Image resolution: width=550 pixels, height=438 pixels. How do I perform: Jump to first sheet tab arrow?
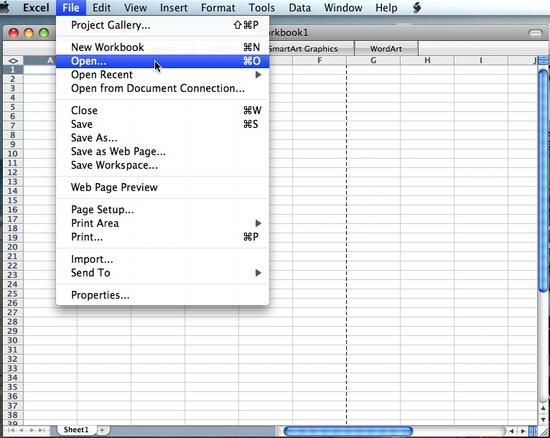click(x=11, y=430)
